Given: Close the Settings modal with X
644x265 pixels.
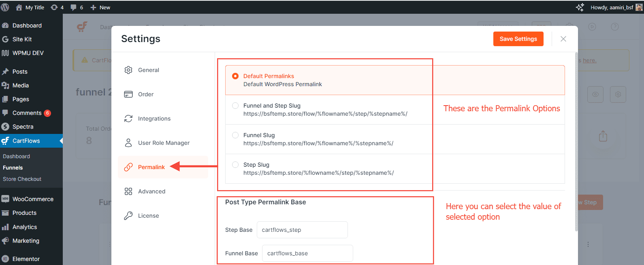Looking at the screenshot, I should click(x=563, y=39).
